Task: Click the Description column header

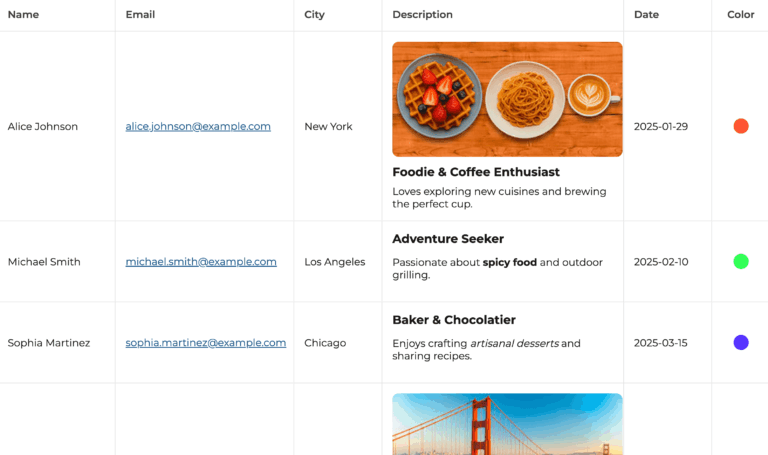Action: tap(422, 15)
